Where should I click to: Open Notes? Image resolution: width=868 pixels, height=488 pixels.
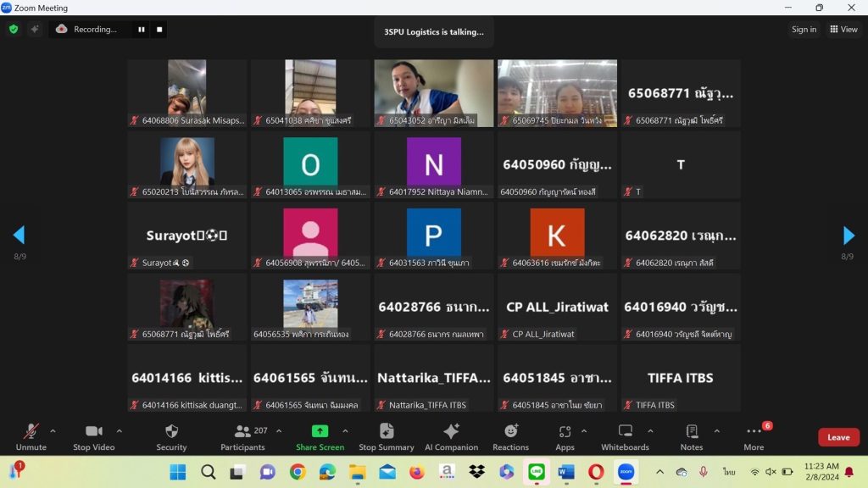692,436
